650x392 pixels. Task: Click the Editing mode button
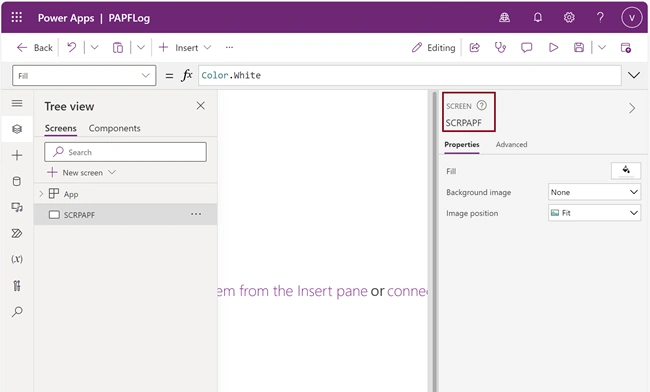(433, 48)
